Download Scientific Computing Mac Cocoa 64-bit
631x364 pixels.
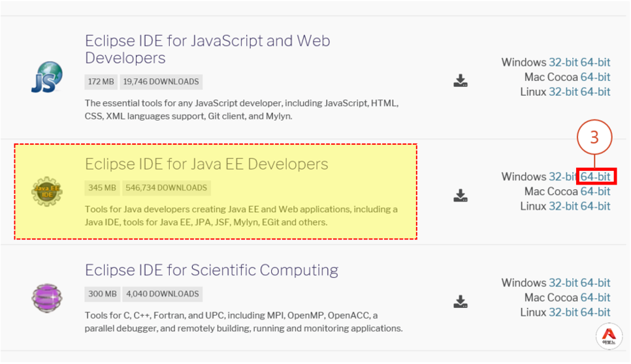(595, 297)
